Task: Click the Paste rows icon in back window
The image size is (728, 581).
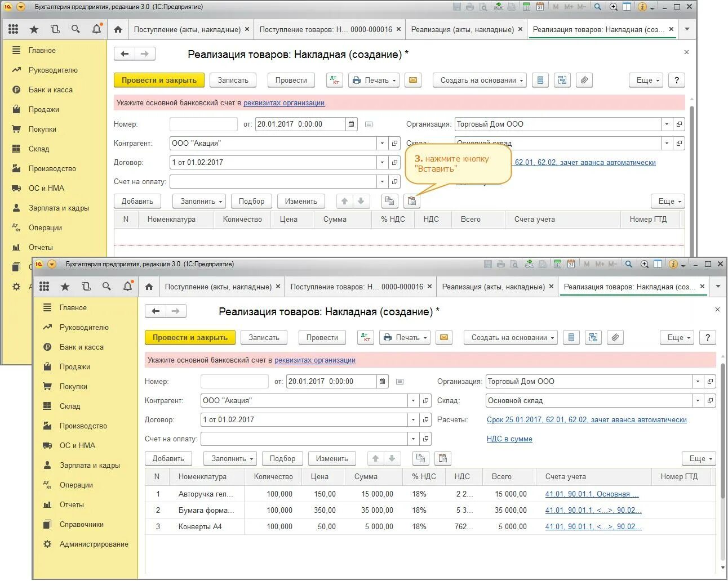Action: [412, 201]
